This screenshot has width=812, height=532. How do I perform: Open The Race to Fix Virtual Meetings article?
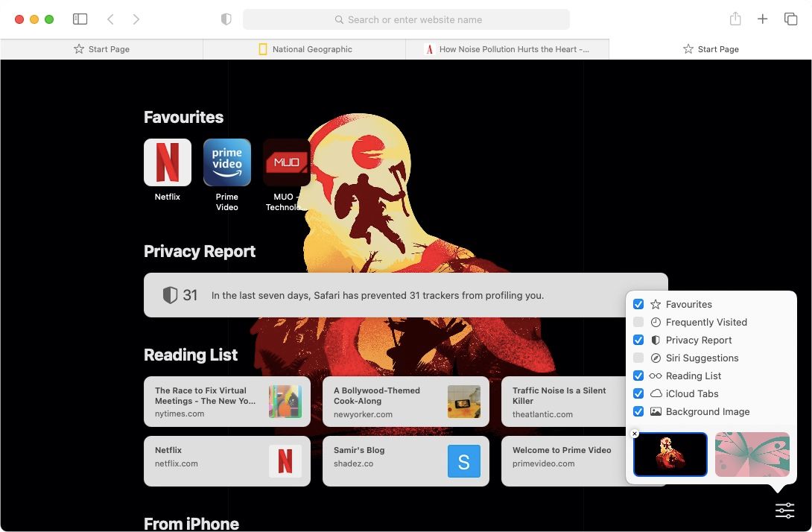226,402
